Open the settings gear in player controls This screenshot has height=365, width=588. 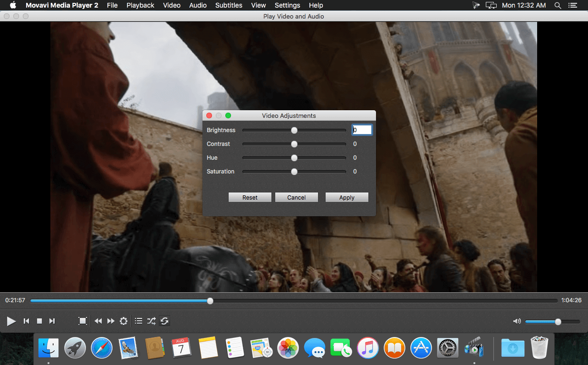[124, 321]
